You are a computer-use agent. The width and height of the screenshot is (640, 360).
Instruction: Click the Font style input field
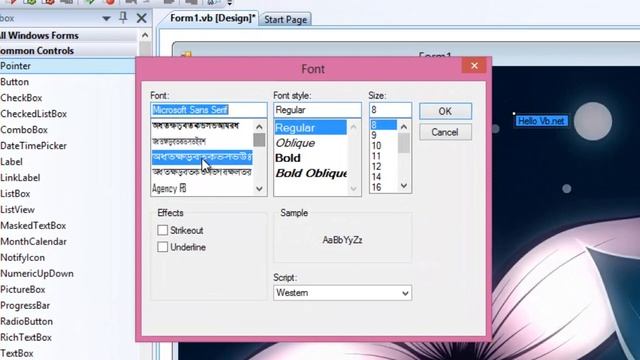(x=317, y=110)
